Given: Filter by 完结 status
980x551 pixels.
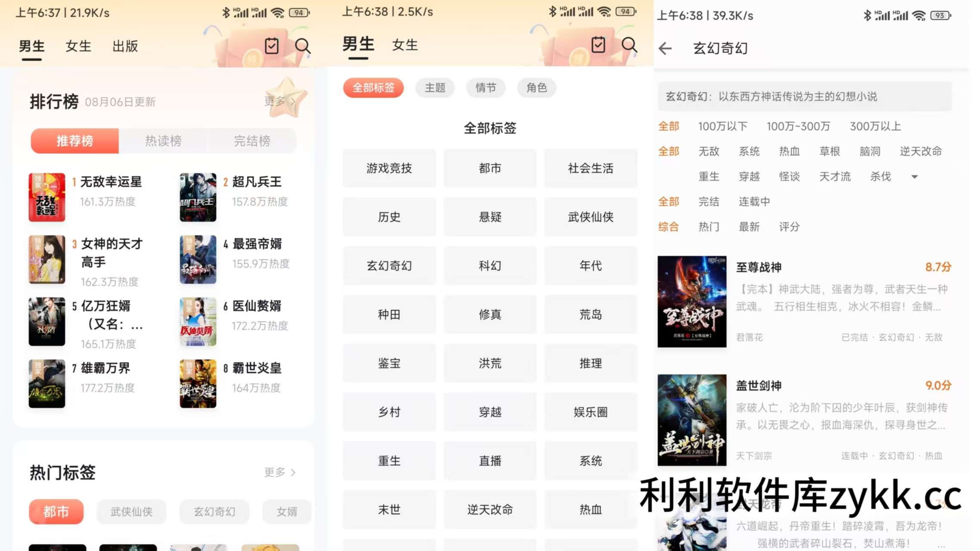Looking at the screenshot, I should pyautogui.click(x=709, y=202).
